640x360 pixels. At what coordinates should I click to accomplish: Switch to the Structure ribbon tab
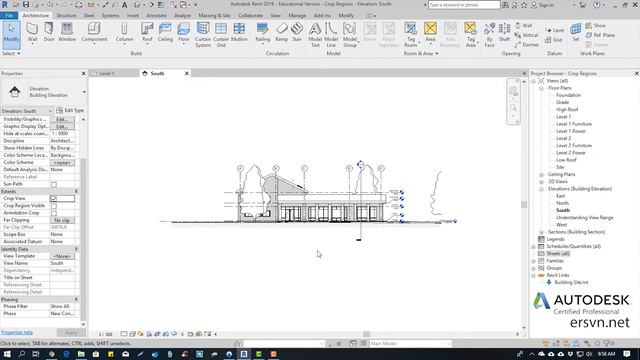(x=66, y=16)
